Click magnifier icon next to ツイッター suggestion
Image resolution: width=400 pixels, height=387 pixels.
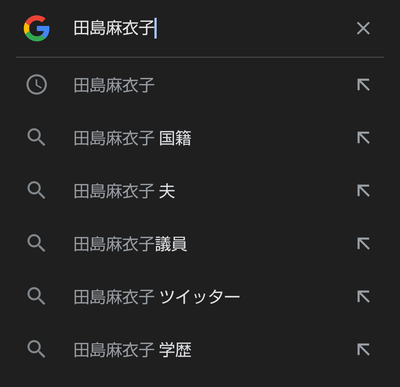point(36,297)
